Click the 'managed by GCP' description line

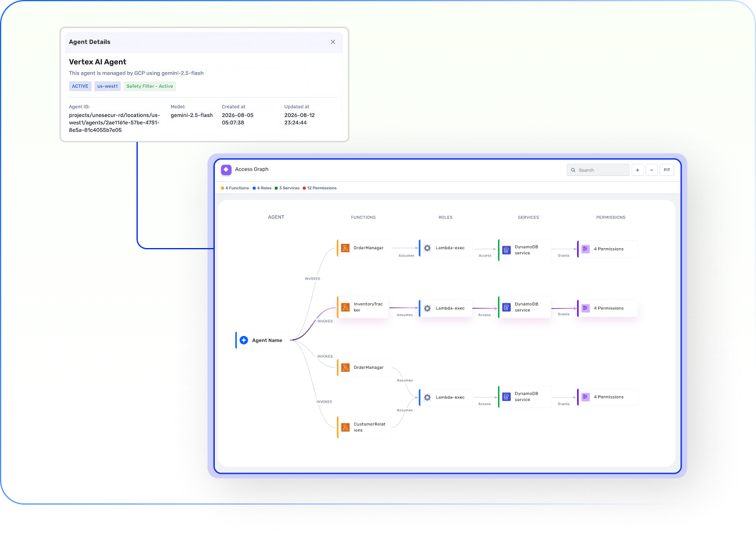(x=137, y=73)
